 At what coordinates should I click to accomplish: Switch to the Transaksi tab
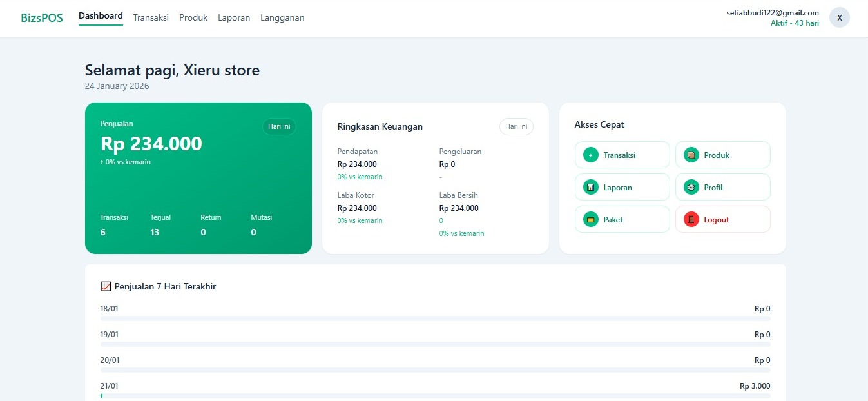point(151,17)
